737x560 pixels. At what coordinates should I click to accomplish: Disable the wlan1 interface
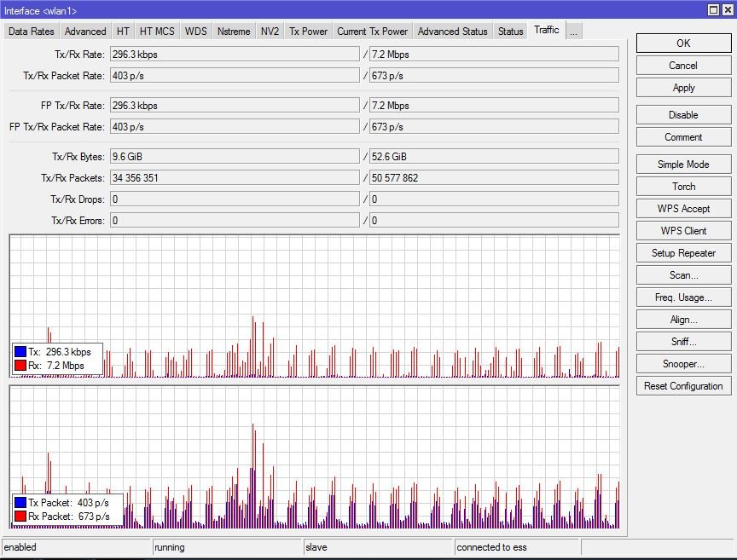point(683,115)
